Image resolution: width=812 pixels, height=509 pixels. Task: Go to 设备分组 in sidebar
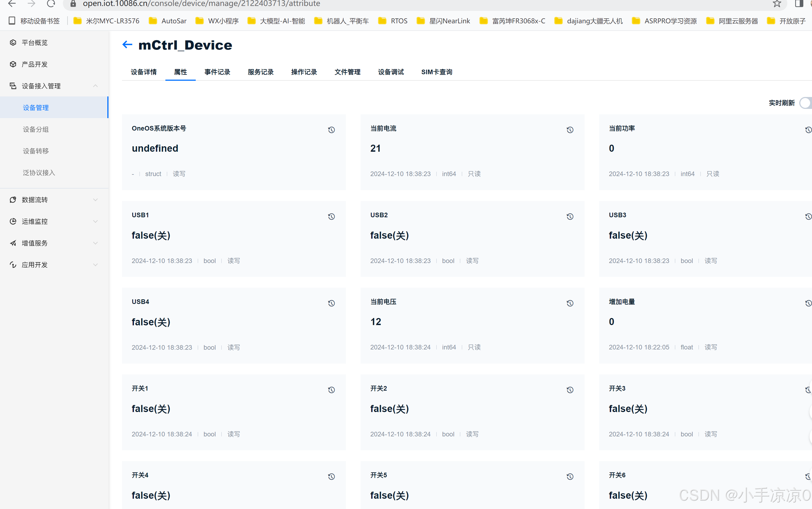pyautogui.click(x=36, y=129)
